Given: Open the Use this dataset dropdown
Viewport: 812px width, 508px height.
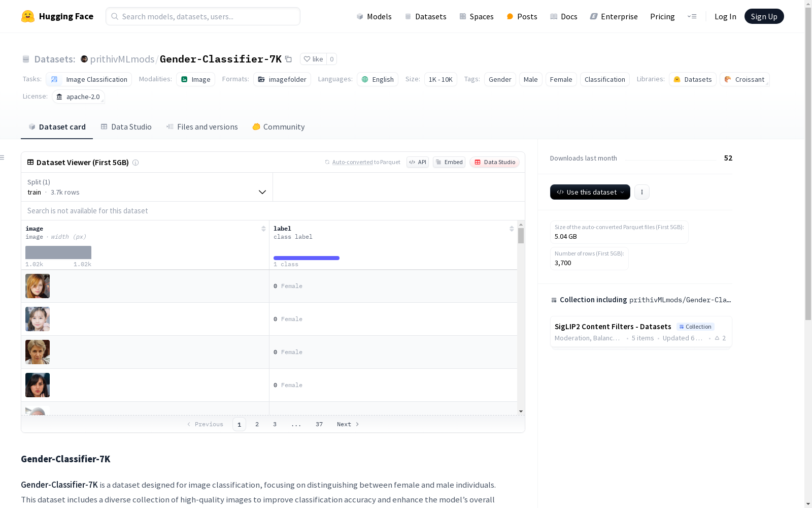Looking at the screenshot, I should [x=590, y=192].
